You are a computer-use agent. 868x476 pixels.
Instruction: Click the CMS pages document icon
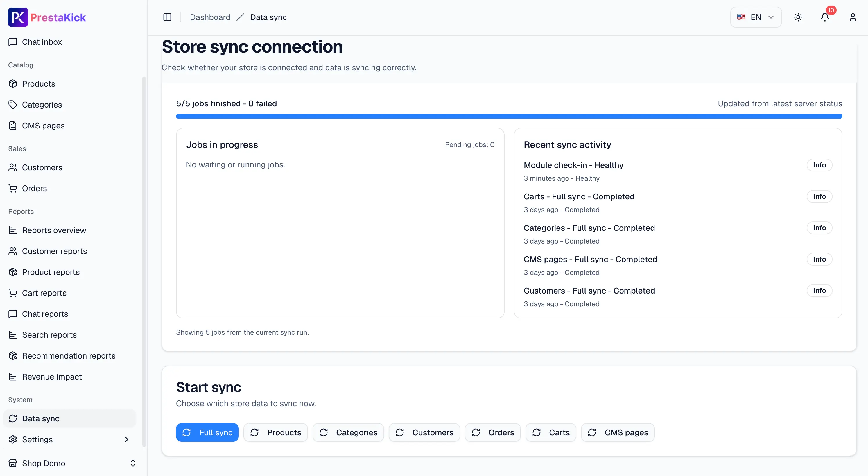click(13, 126)
